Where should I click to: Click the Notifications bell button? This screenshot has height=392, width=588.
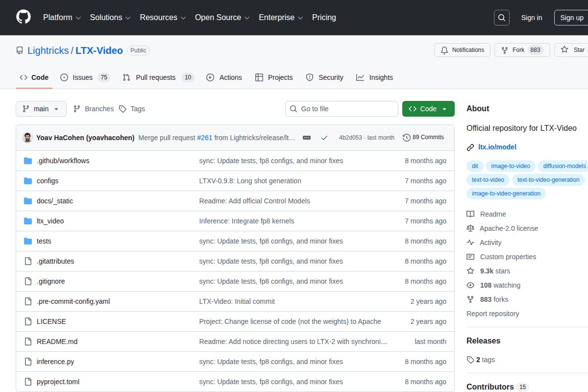tap(462, 50)
